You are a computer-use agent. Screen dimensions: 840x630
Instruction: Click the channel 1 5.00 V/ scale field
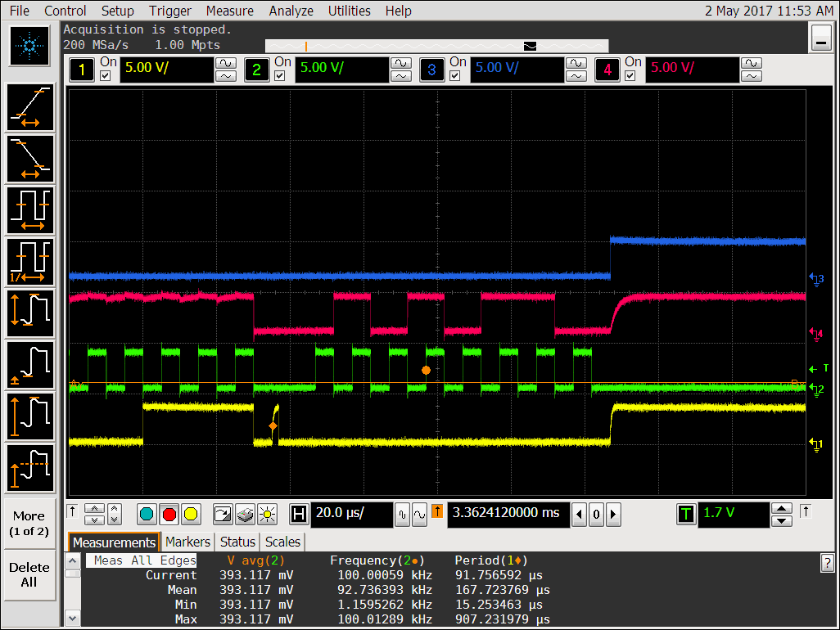[166, 70]
